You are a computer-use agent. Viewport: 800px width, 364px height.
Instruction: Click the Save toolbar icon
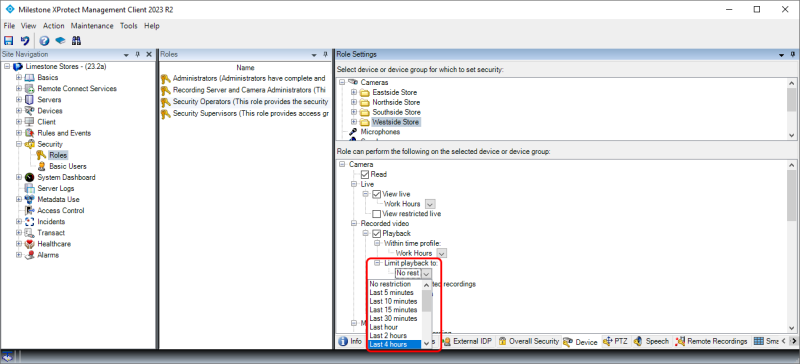[9, 41]
